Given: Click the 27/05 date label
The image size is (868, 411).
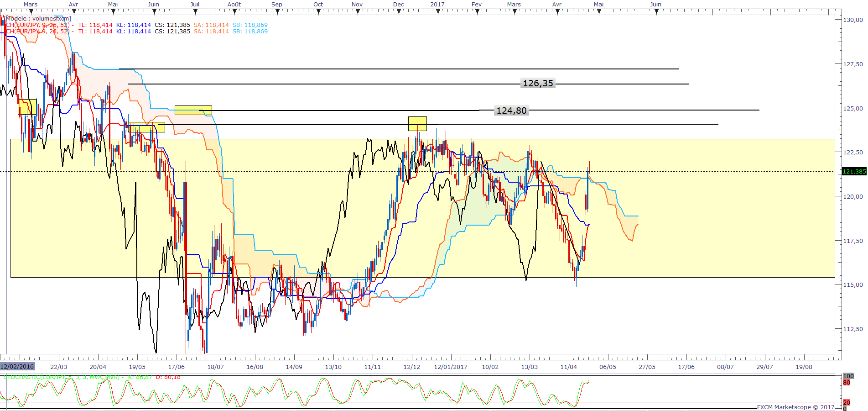Looking at the screenshot, I should click(647, 367).
